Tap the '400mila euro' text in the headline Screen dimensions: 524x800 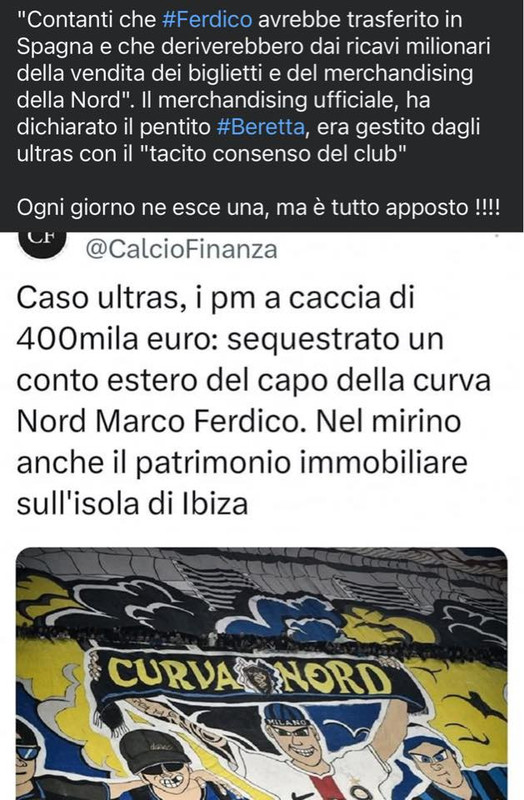coord(113,339)
